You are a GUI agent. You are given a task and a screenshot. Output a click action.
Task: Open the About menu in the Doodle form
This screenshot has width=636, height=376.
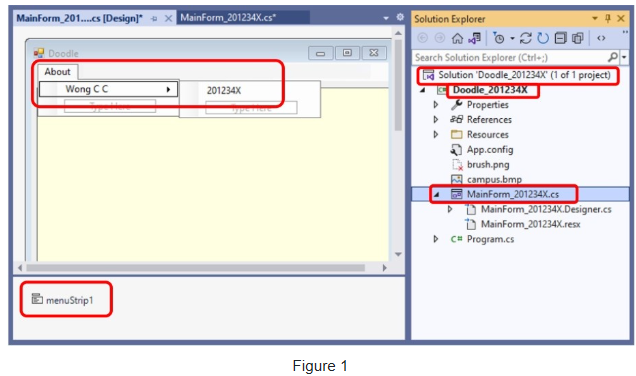click(57, 72)
